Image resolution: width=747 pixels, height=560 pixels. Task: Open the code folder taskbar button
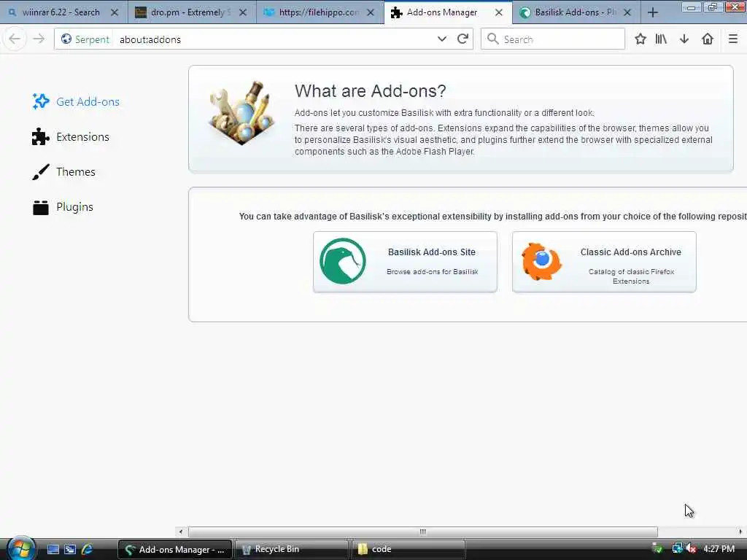coord(408,549)
